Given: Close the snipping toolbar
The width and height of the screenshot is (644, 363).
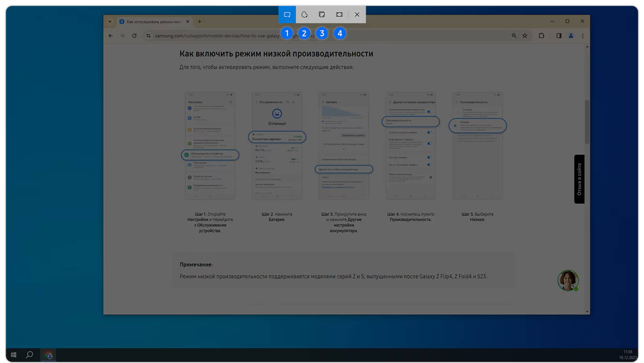Looking at the screenshot, I should click(x=357, y=15).
